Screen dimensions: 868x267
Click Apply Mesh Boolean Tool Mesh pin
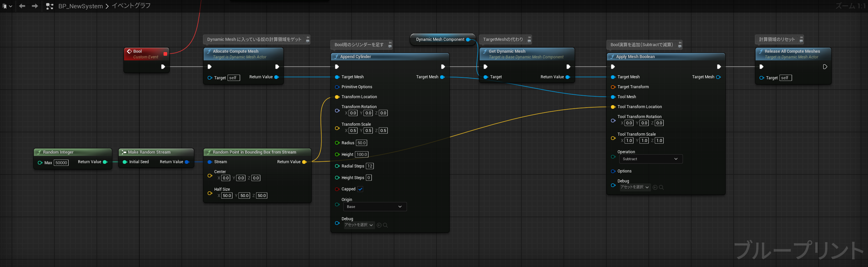(613, 97)
